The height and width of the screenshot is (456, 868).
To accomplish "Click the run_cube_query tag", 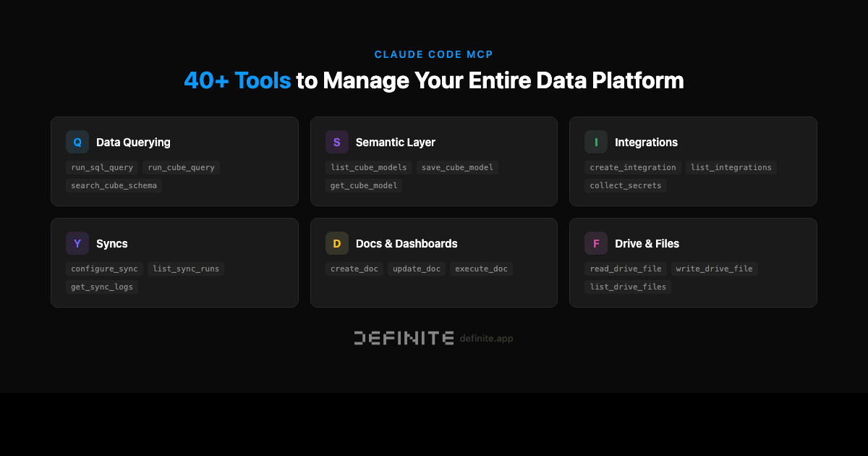I will tap(181, 167).
